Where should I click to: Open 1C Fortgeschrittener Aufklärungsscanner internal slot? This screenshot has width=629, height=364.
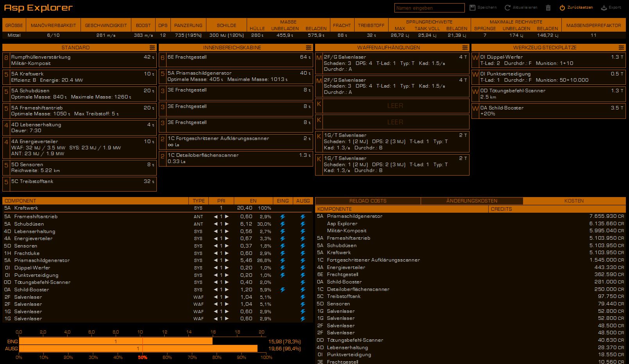[236, 142]
